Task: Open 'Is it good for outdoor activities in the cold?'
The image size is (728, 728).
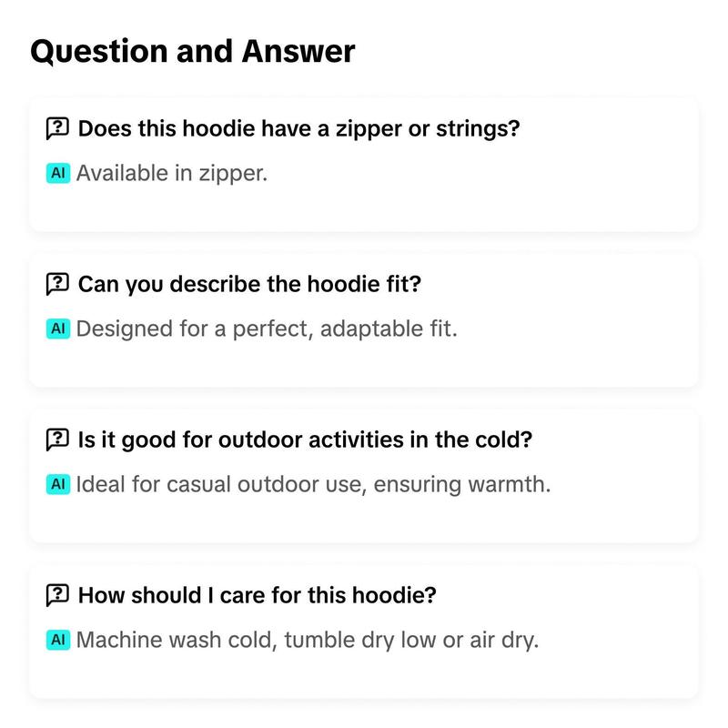Action: [x=305, y=440]
